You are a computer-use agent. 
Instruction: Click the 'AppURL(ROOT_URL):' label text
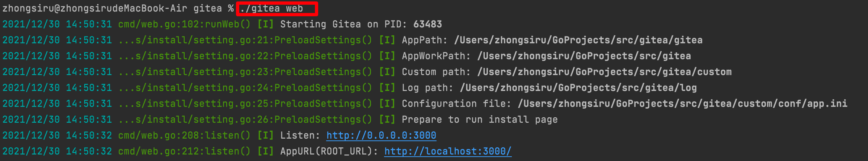pos(329,151)
